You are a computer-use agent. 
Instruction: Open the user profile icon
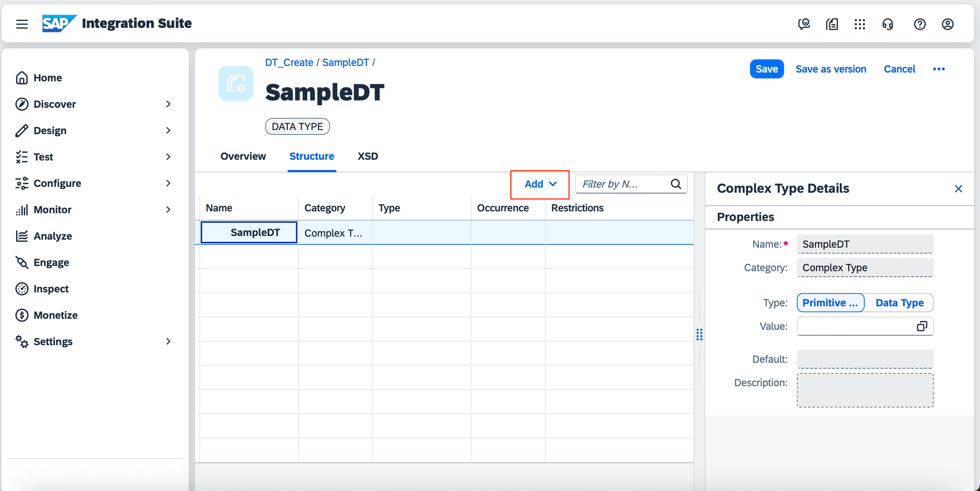click(948, 24)
